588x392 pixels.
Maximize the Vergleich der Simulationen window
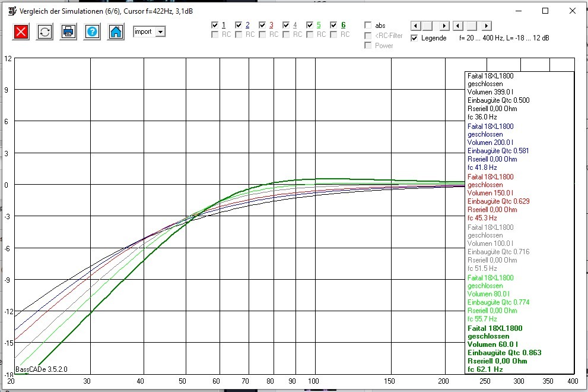point(546,11)
